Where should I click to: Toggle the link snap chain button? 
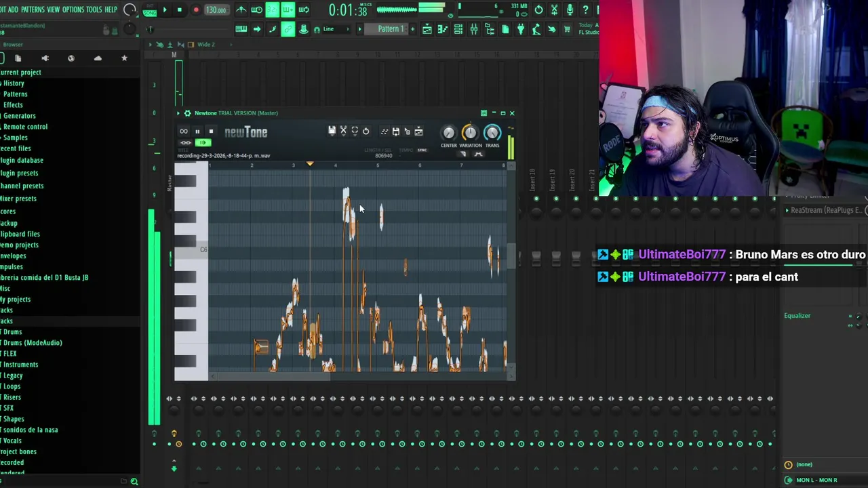click(288, 29)
